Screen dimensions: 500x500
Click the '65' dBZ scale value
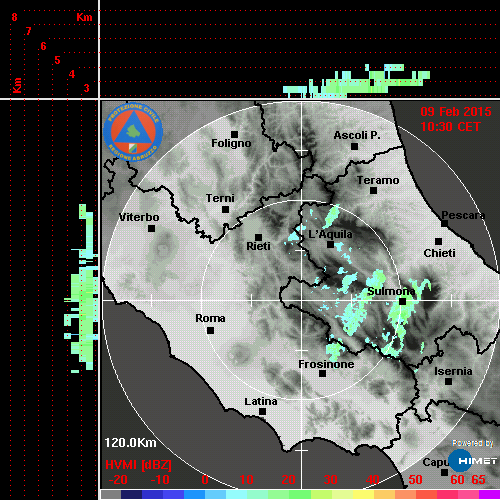point(478,480)
